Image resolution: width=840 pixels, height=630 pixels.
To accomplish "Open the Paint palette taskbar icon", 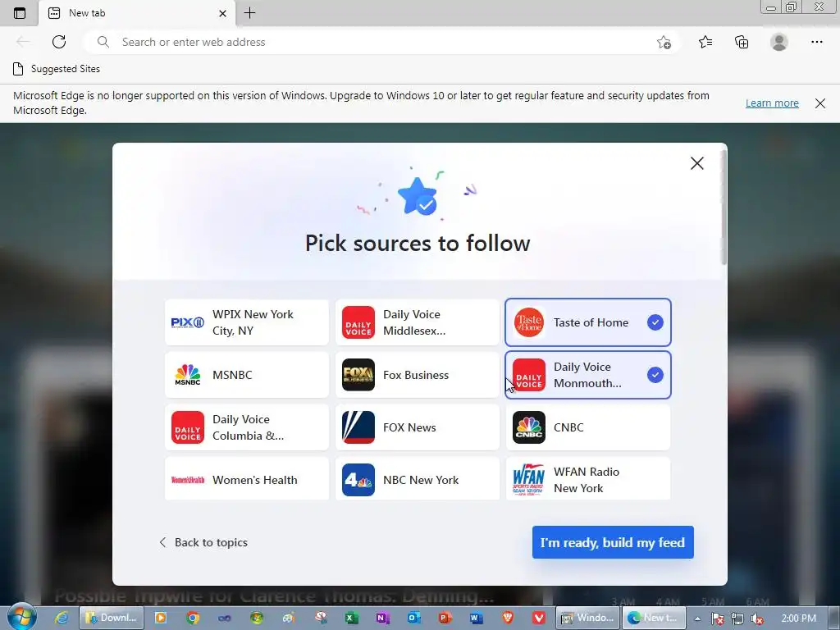I will click(289, 618).
